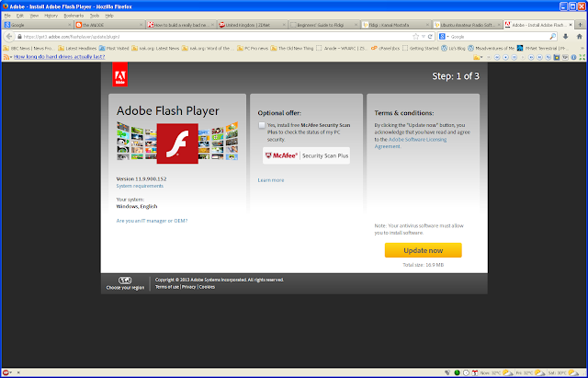Click the McAfee Security Scan Plus banner

[306, 155]
